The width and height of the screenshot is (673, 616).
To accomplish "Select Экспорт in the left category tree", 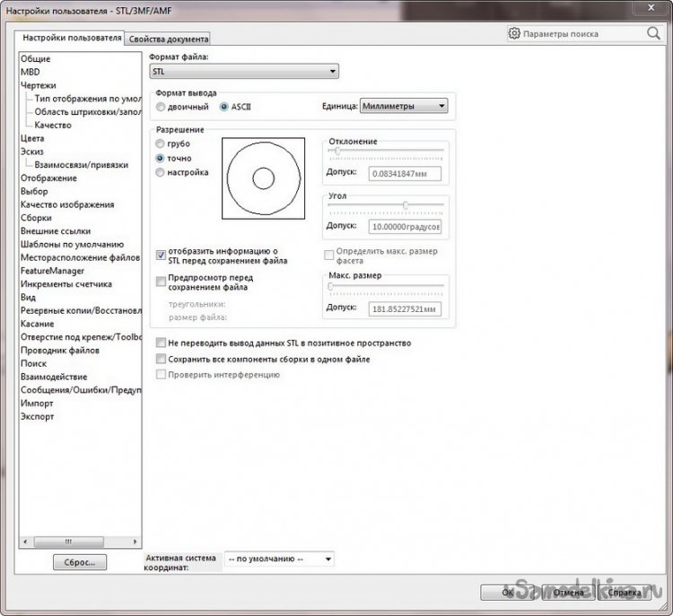I will pyautogui.click(x=38, y=417).
